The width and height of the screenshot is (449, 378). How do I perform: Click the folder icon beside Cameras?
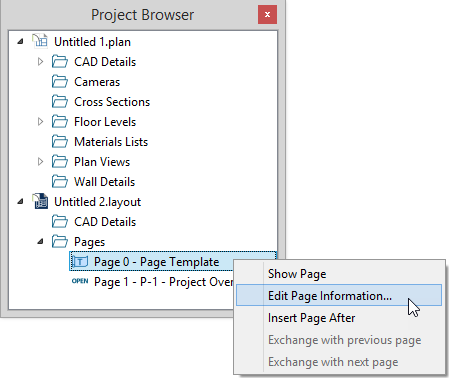pyautogui.click(x=60, y=82)
